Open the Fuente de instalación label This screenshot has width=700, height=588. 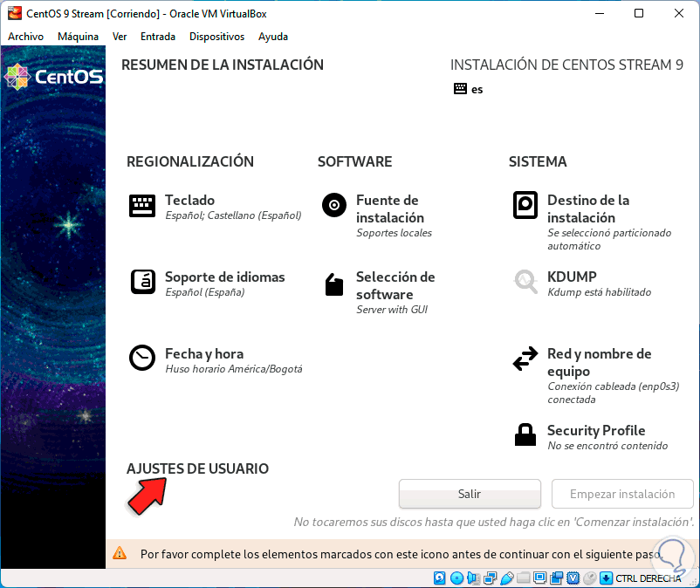click(x=390, y=209)
